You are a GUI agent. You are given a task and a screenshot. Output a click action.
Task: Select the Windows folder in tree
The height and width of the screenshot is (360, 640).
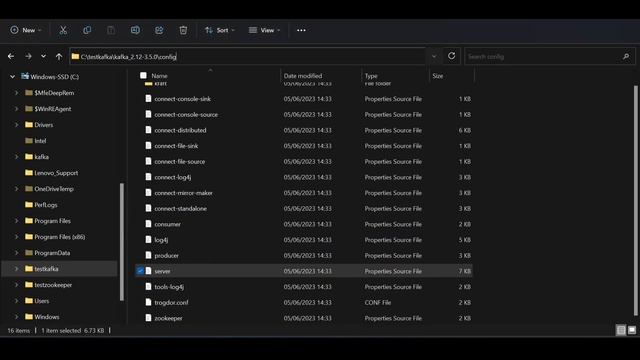coord(47,317)
